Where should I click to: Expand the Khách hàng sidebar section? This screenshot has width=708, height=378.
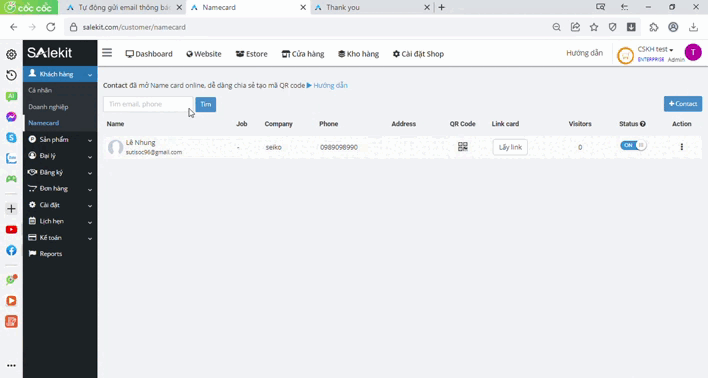[x=60, y=74]
